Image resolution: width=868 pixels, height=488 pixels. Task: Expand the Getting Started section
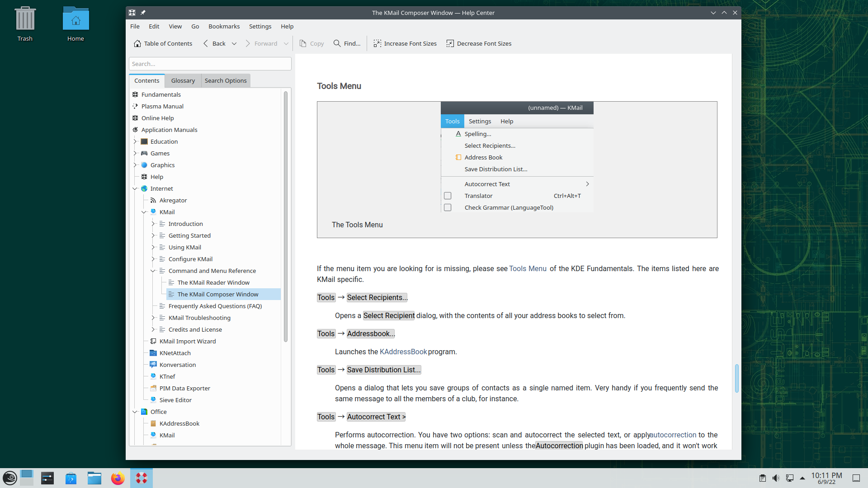153,235
